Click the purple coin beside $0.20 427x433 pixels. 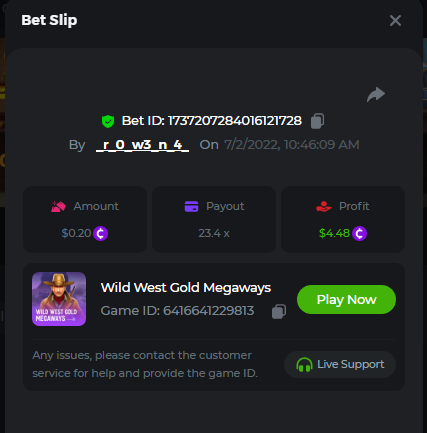(x=100, y=233)
